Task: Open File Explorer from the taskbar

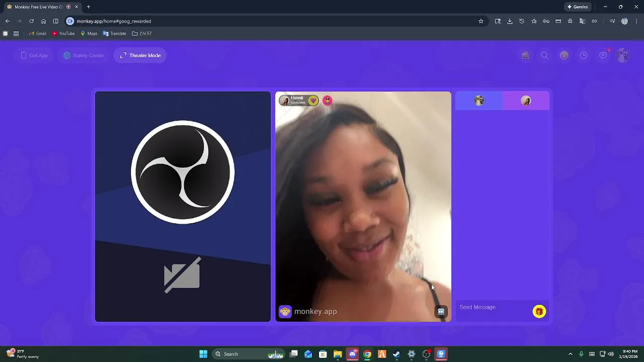Action: [x=338, y=354]
